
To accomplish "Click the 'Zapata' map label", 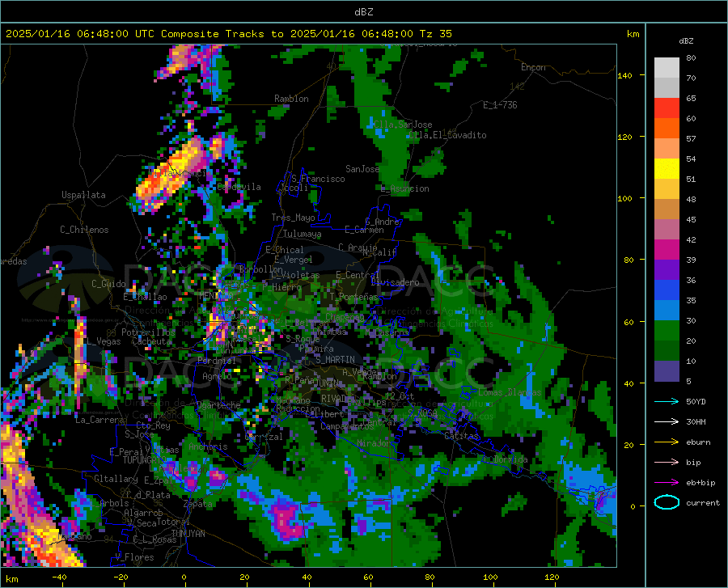I will click(x=198, y=504).
